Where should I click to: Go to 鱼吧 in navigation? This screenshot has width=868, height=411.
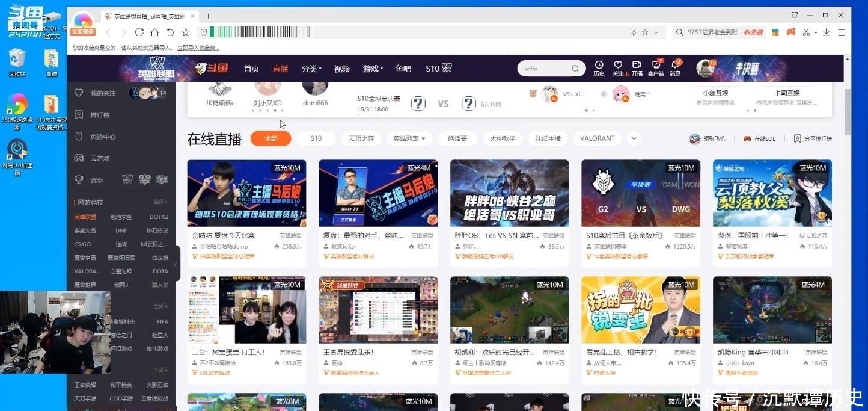[403, 69]
